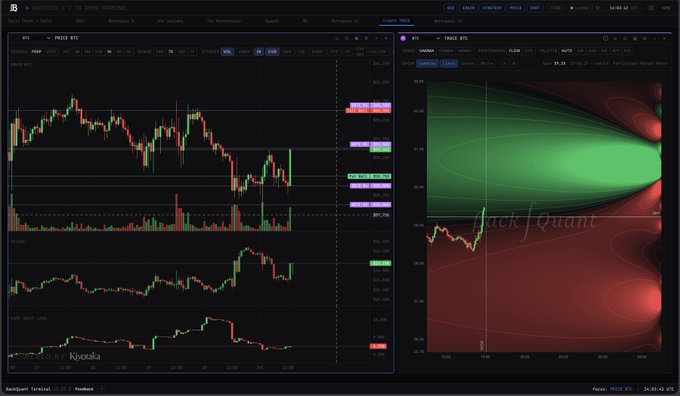680x396 pixels.
Task: Open The Masterpiece workspace tab
Action: pos(224,21)
